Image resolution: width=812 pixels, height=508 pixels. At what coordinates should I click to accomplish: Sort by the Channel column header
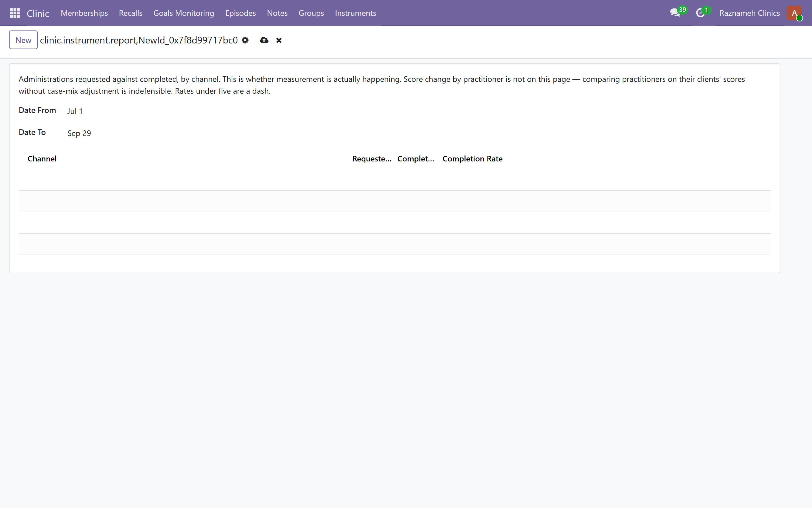click(42, 159)
